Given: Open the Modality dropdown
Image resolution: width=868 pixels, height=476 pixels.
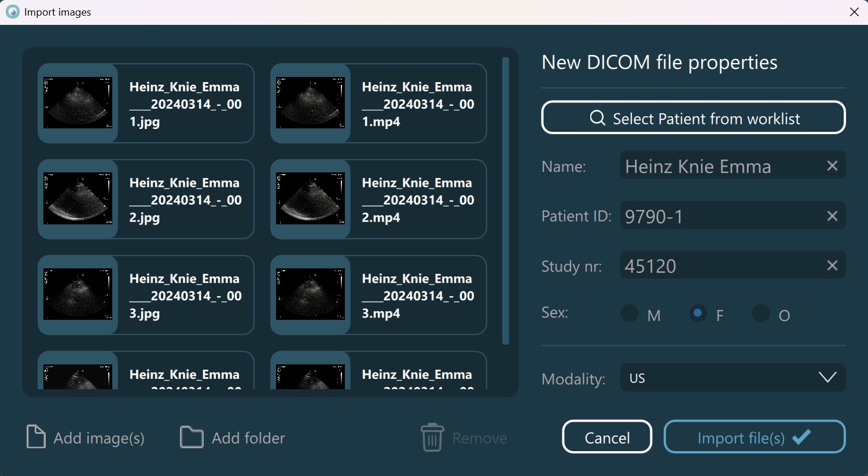Looking at the screenshot, I should pos(732,378).
